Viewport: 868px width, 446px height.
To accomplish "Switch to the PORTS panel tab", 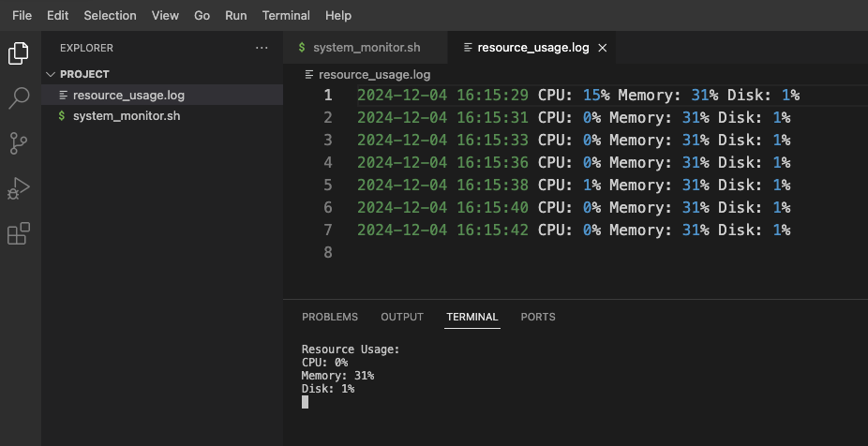I will pyautogui.click(x=538, y=317).
